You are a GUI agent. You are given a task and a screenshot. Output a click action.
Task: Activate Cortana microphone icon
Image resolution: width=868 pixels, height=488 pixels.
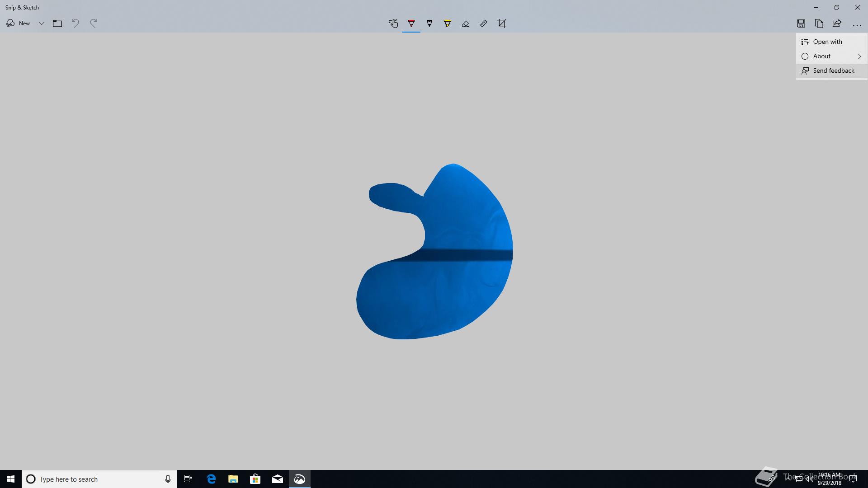[168, 479]
